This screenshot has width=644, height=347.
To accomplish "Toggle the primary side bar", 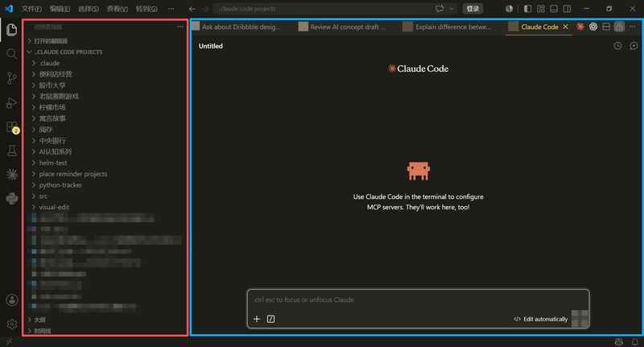I will click(x=528, y=9).
